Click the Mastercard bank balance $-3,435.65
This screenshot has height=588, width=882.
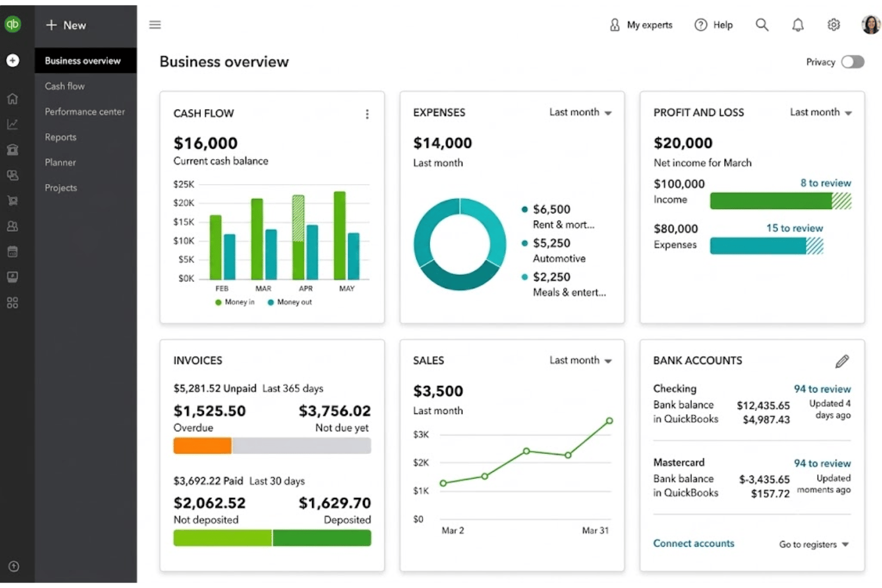point(765,480)
